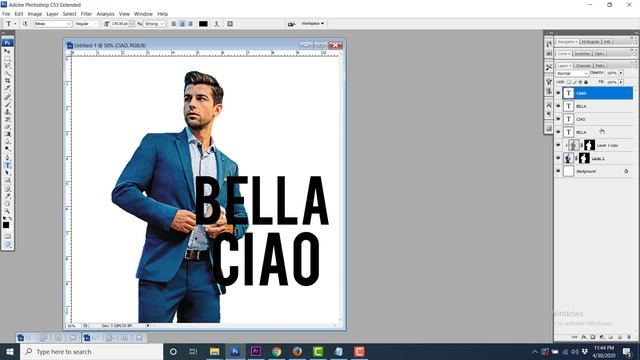Change text orientation in options bar

click(25, 24)
